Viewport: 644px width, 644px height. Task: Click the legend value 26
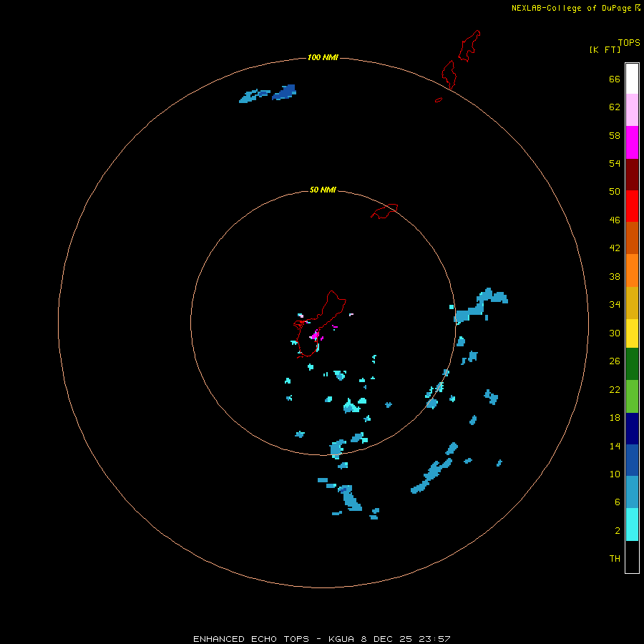tap(615, 361)
